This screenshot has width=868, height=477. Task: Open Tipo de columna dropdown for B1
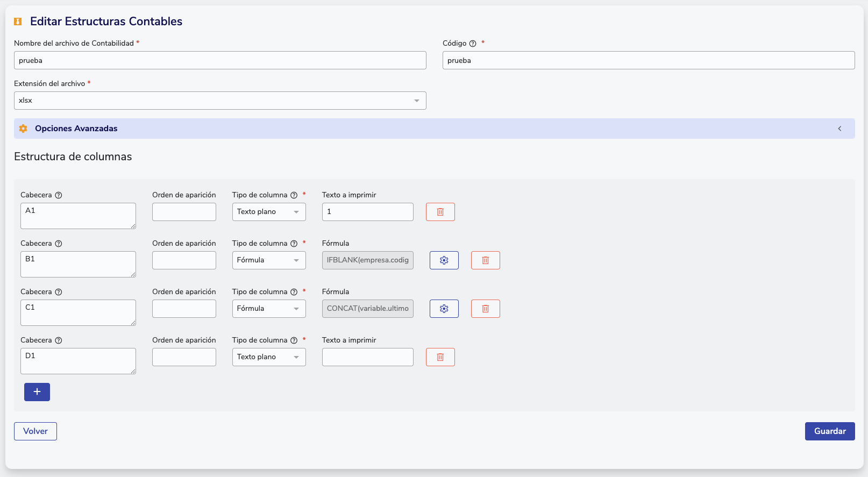268,260
